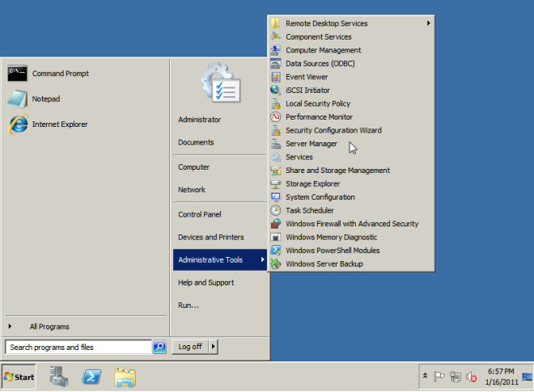Click the Performance Monitor icon

tap(276, 116)
